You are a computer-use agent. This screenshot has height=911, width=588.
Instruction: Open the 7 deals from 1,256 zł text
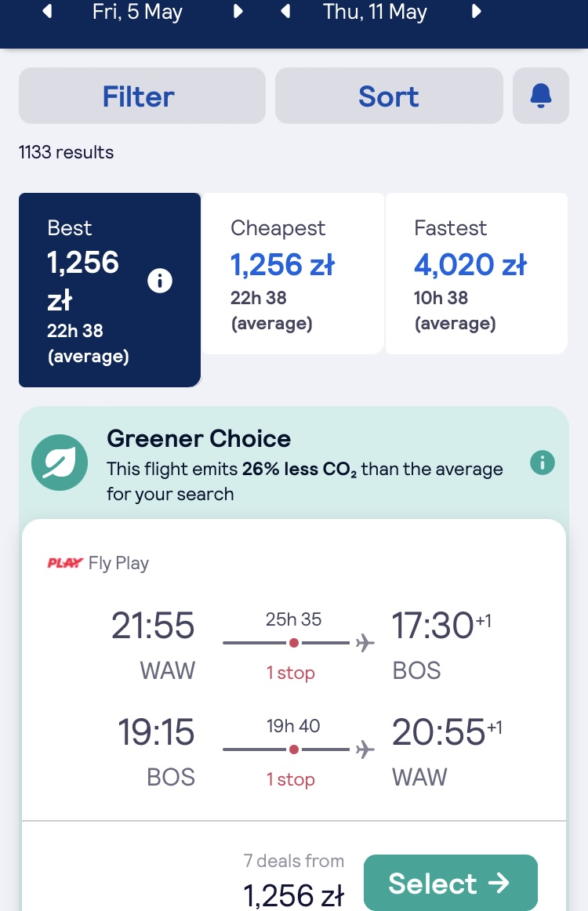coord(293,880)
